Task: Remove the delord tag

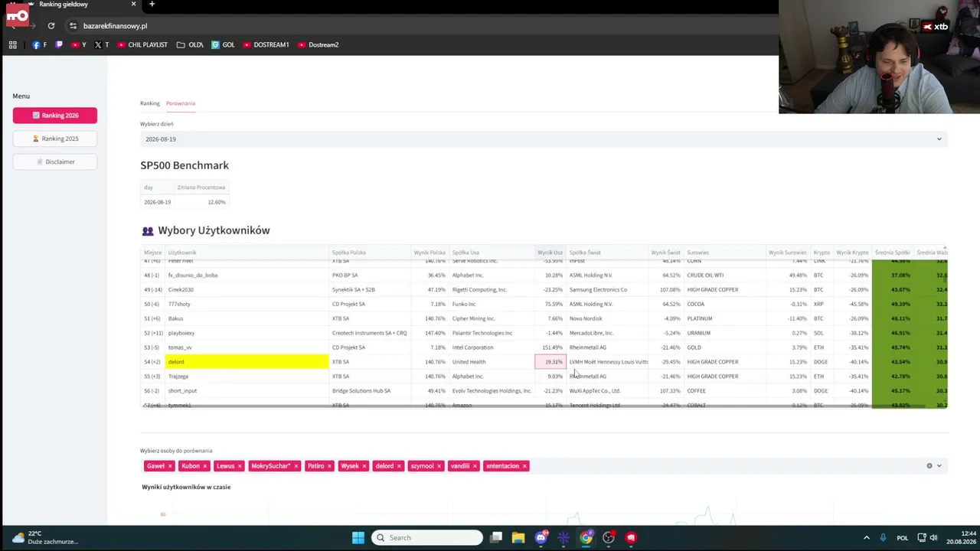Action: 399,466
